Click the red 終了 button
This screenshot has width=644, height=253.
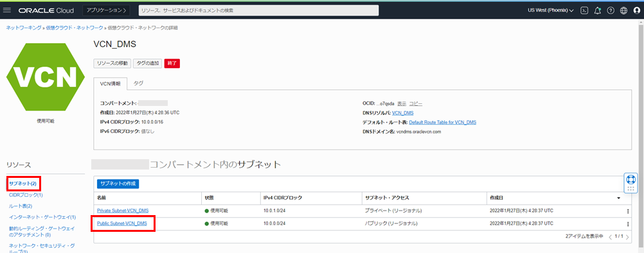pyautogui.click(x=172, y=63)
